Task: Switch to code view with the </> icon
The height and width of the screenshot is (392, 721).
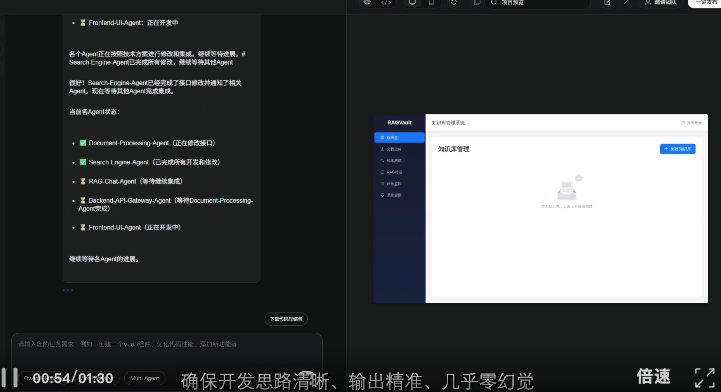Action: coord(386,3)
